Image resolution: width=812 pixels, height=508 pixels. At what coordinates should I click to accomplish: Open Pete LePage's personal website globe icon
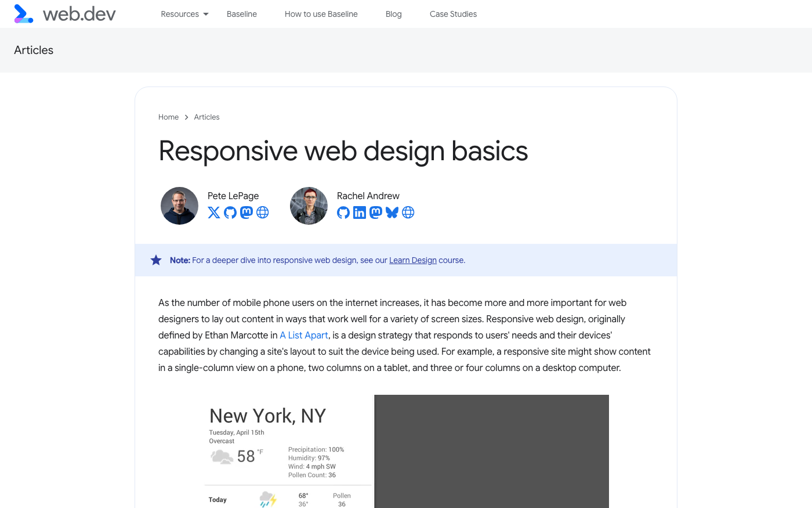pyautogui.click(x=263, y=212)
